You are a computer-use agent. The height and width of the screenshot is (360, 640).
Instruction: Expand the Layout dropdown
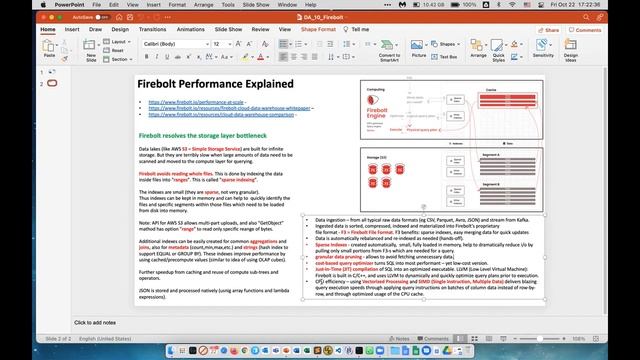click(x=117, y=42)
